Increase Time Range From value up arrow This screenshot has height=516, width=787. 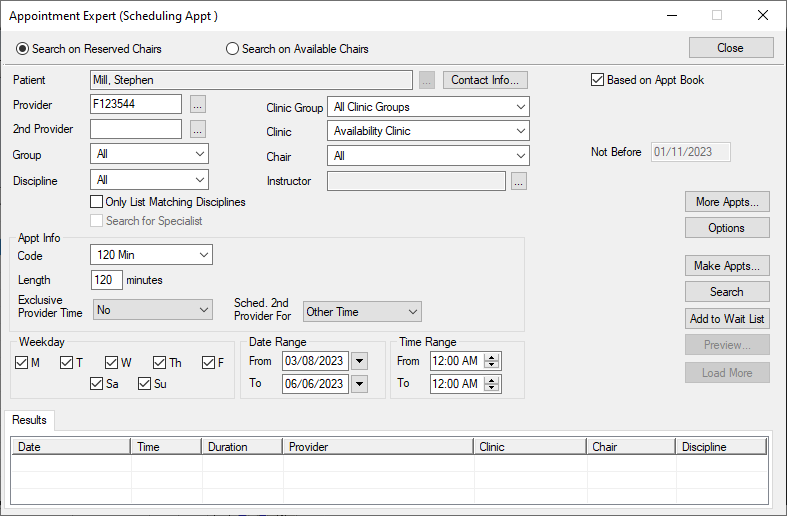pyautogui.click(x=492, y=357)
